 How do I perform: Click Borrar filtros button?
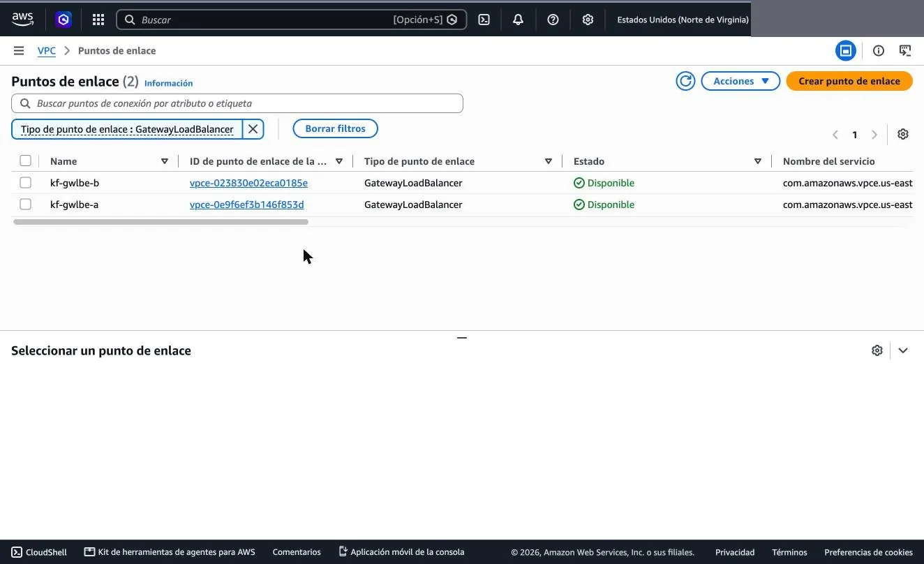coord(335,128)
